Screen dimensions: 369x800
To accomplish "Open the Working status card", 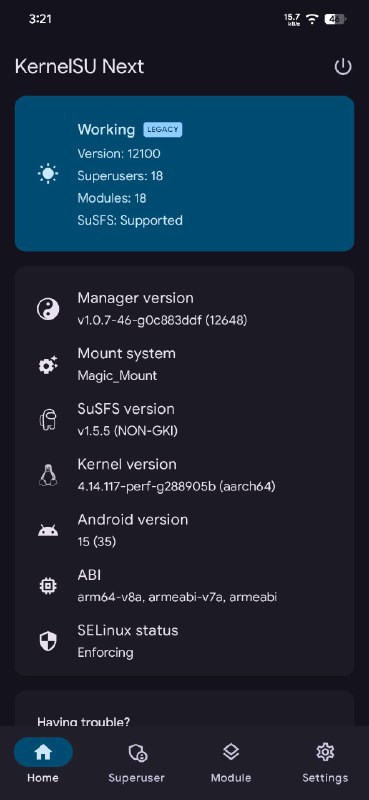I will click(x=184, y=173).
